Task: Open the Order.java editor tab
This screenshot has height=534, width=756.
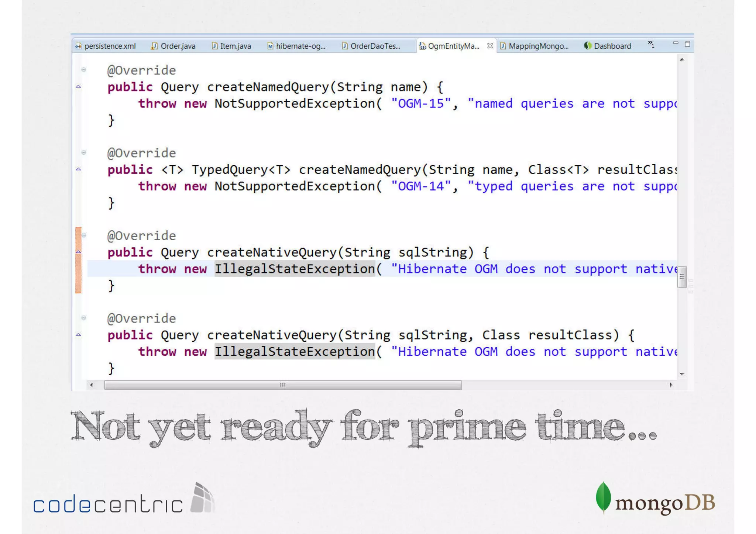Action: tap(173, 46)
